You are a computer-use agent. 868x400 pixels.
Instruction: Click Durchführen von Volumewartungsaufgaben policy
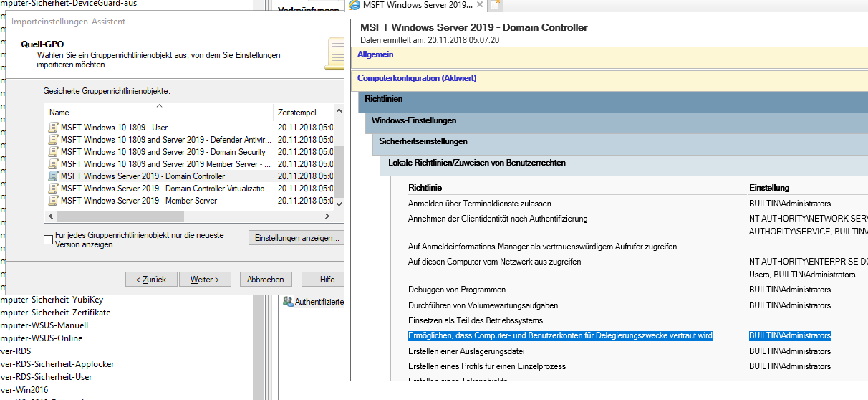(483, 305)
